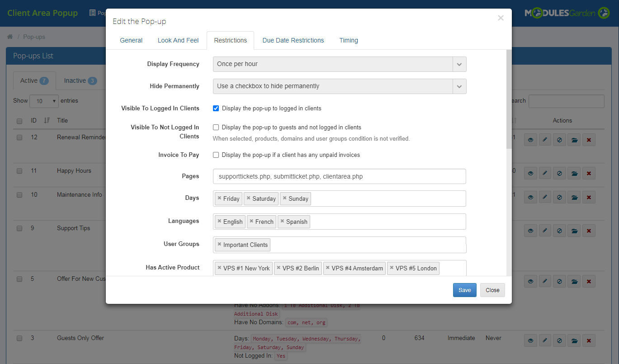Open the Show entries count selector

pyautogui.click(x=44, y=101)
